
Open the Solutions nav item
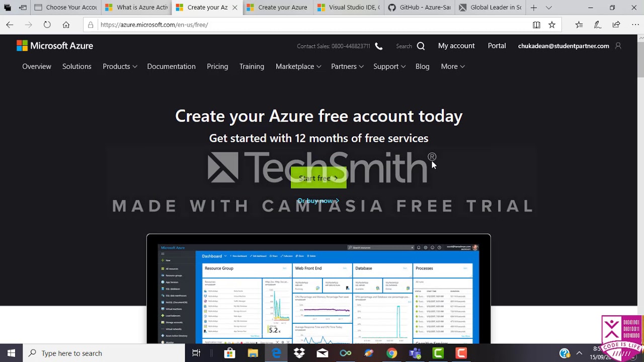coord(77,66)
